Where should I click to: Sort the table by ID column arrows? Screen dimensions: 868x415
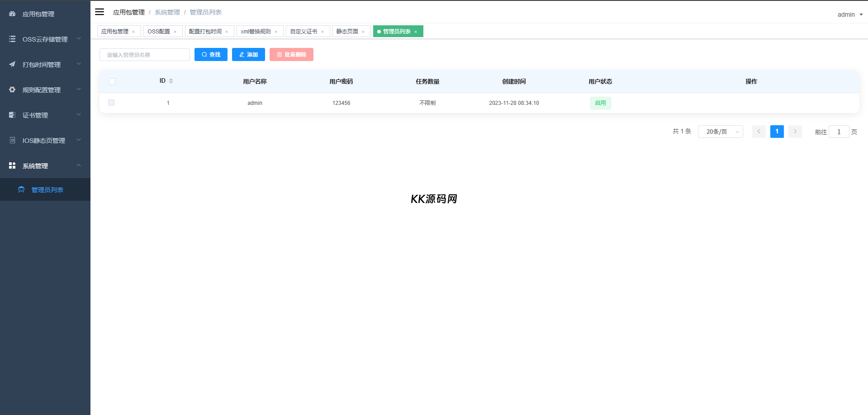coord(171,81)
